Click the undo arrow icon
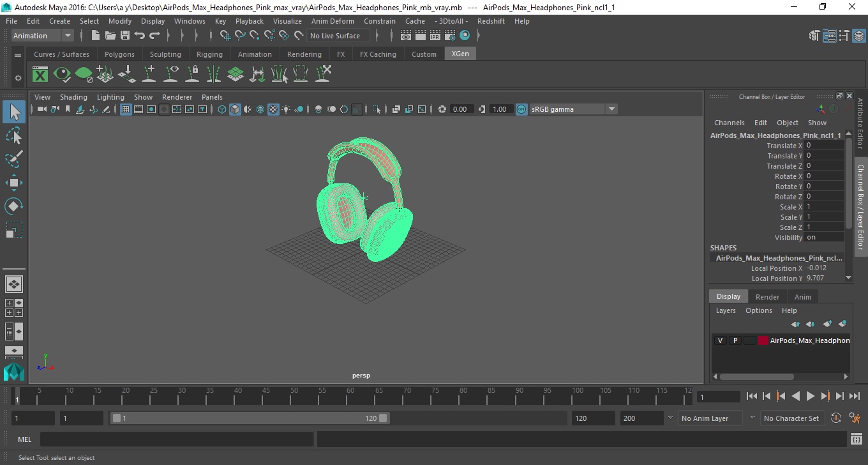Viewport: 868px width, 465px height. pyautogui.click(x=140, y=36)
